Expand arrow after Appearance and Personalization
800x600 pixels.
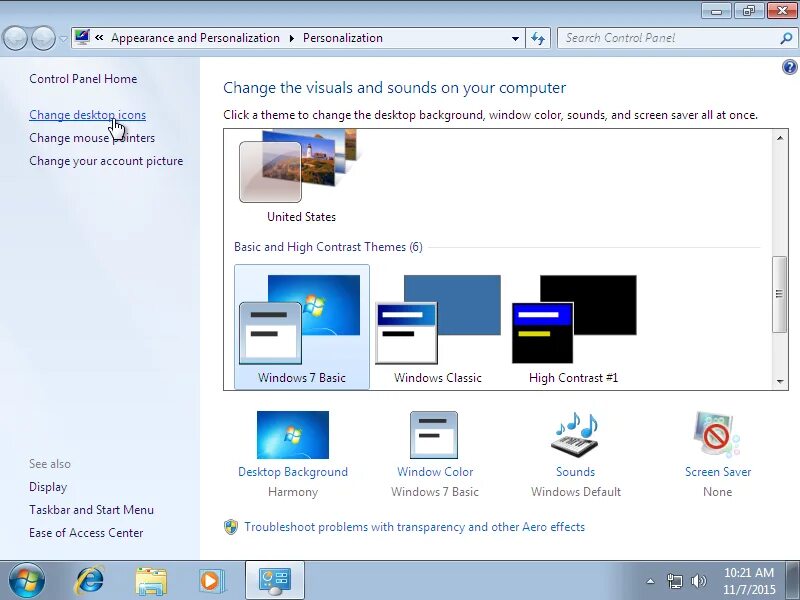292,38
